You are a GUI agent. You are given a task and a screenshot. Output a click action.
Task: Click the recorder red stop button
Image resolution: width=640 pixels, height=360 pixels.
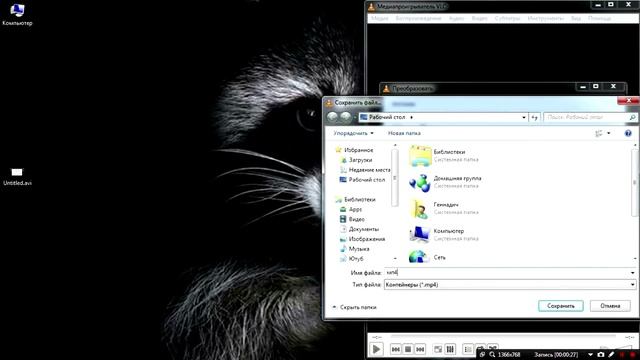632,355
